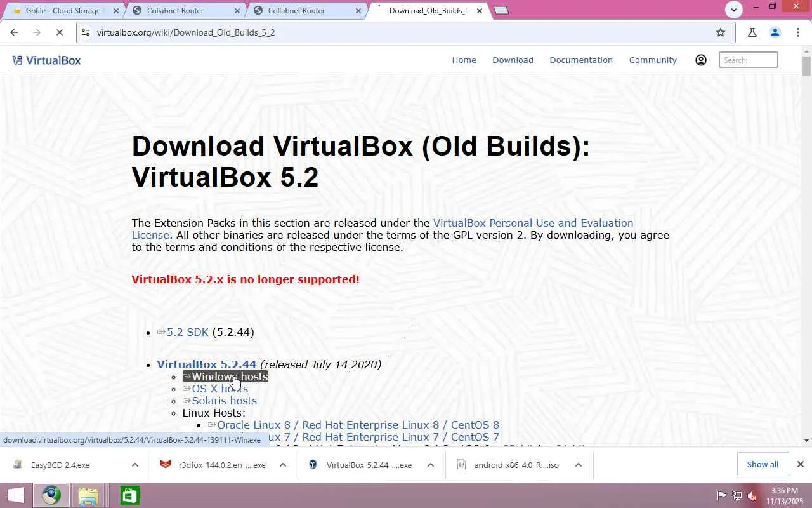
Task: Expand options for r3dfox download
Action: tap(283, 465)
